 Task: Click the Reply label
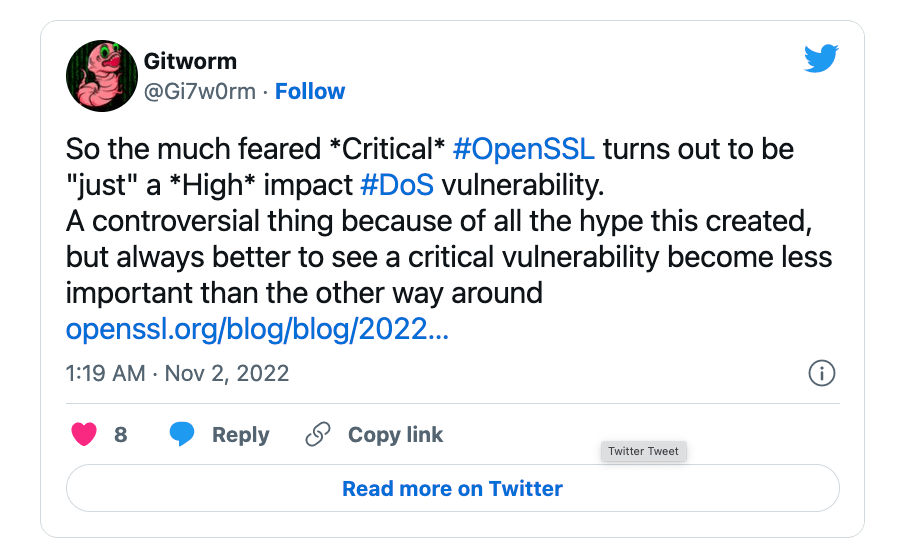pos(240,435)
